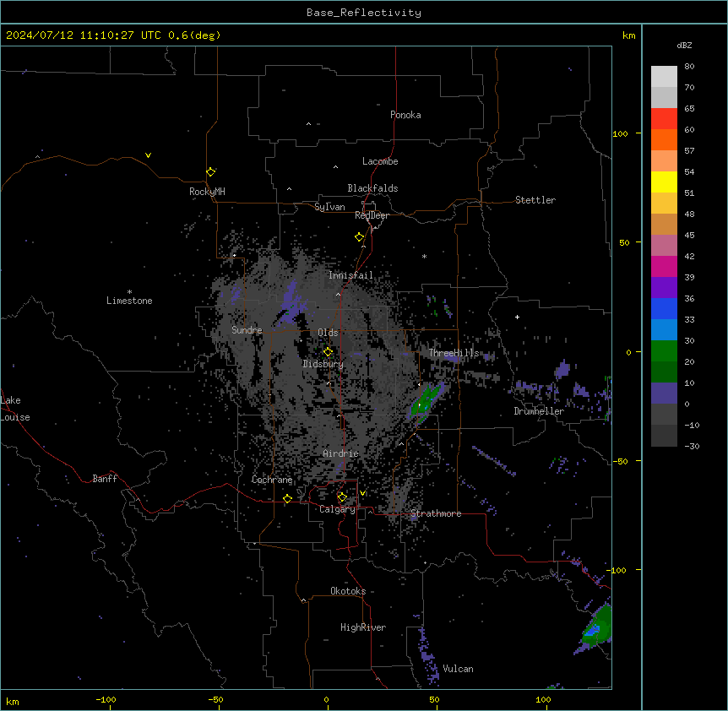
Task: Click the Innisfail label
Action: [350, 275]
